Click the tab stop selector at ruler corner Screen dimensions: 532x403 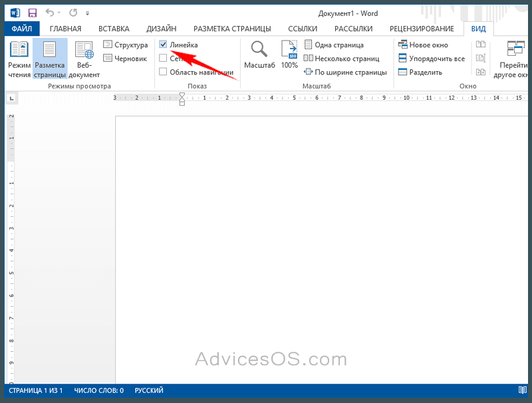tap(12, 98)
